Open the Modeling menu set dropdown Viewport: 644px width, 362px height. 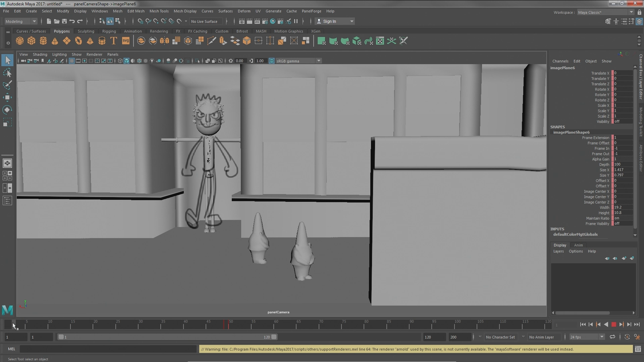point(21,21)
